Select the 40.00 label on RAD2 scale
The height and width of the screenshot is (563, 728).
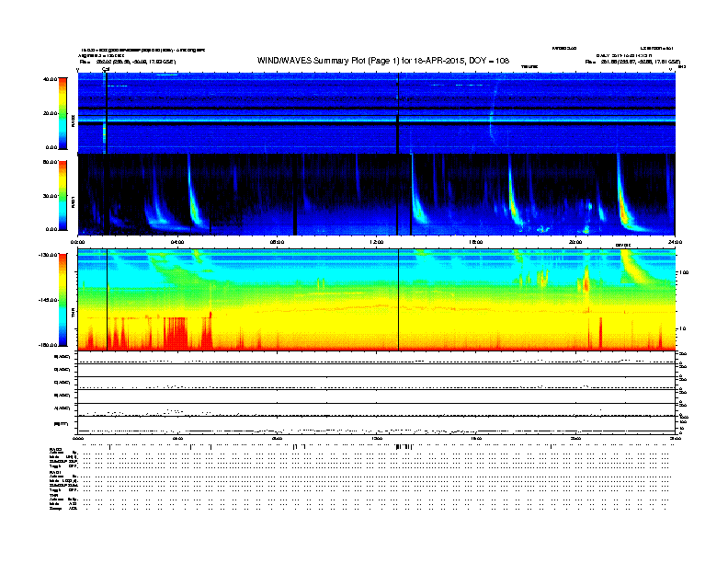click(x=50, y=79)
